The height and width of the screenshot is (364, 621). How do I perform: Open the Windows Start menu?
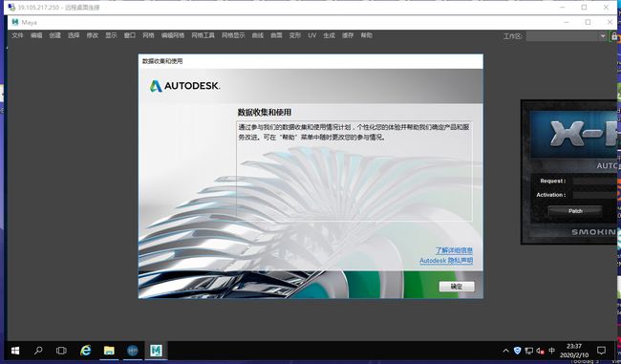(x=15, y=351)
